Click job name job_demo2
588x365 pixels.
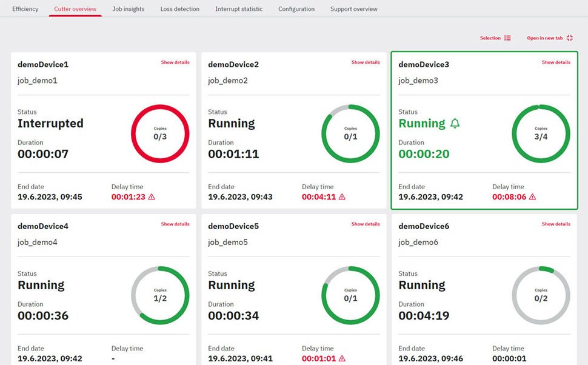[x=228, y=81]
